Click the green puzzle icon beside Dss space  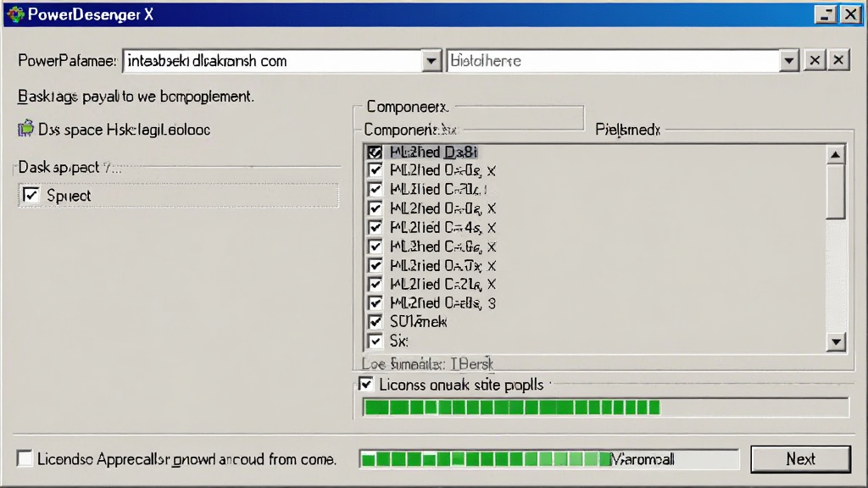coord(25,129)
